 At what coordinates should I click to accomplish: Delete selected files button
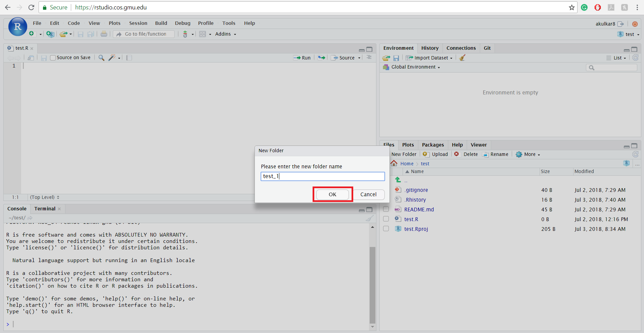coord(466,154)
